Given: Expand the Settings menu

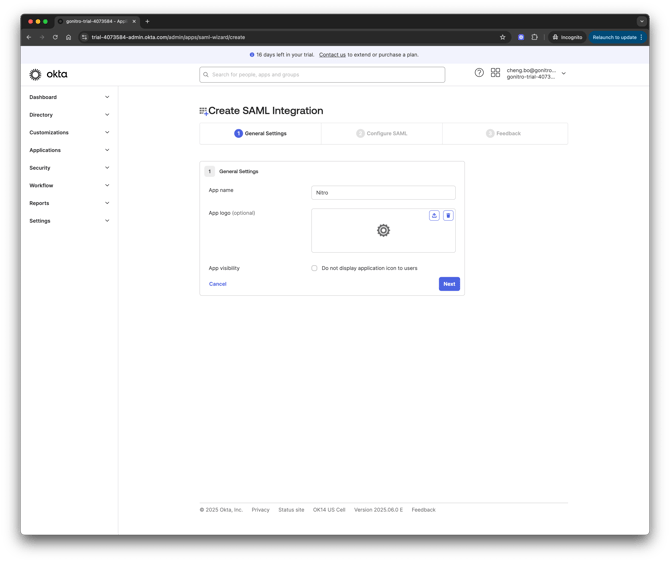Looking at the screenshot, I should pos(69,221).
